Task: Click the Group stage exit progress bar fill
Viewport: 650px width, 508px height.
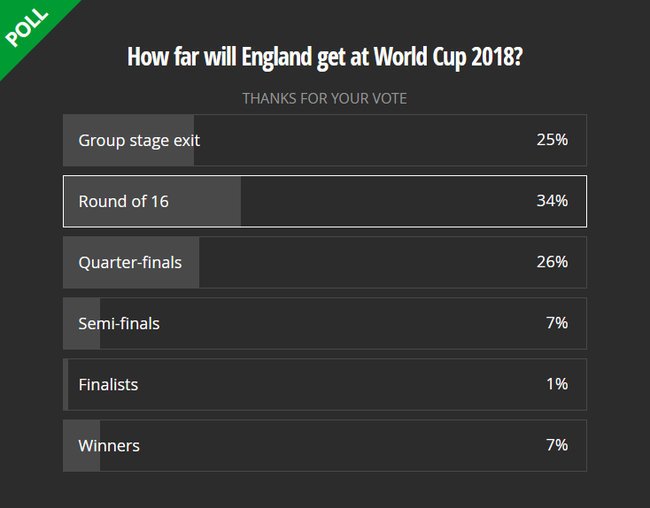Action: tap(129, 140)
